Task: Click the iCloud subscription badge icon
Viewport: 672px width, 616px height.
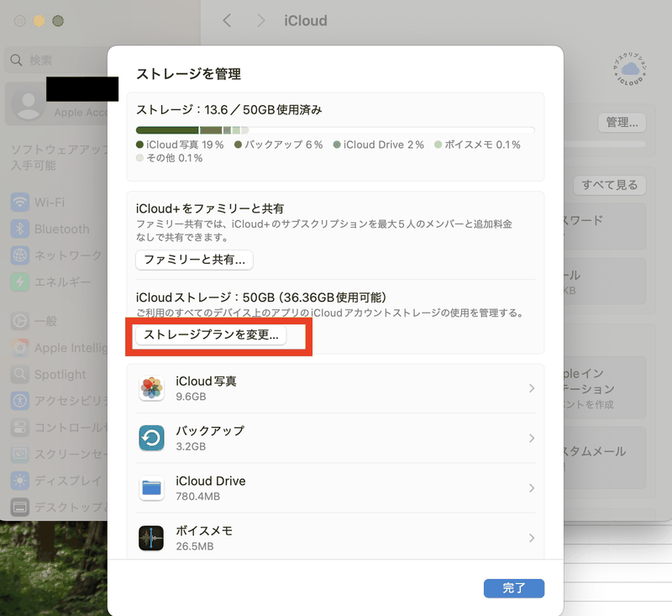Action: click(629, 70)
